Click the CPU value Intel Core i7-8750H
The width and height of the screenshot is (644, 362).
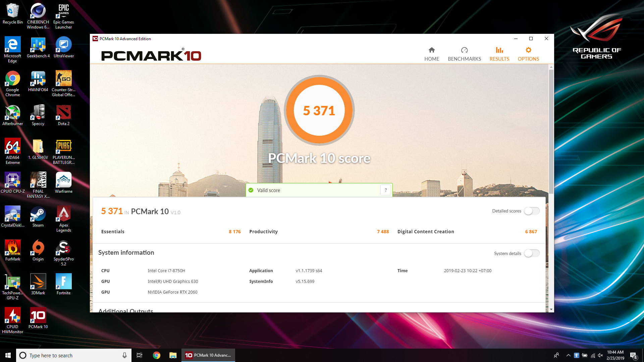(166, 270)
